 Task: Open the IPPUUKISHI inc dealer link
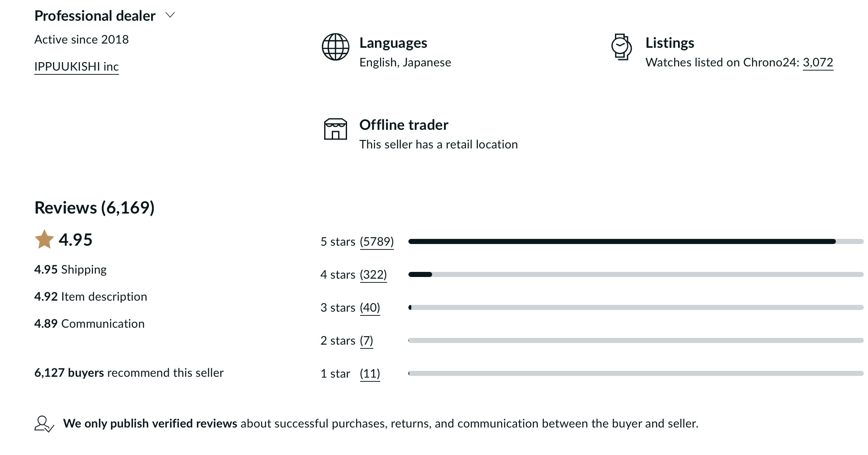77,67
